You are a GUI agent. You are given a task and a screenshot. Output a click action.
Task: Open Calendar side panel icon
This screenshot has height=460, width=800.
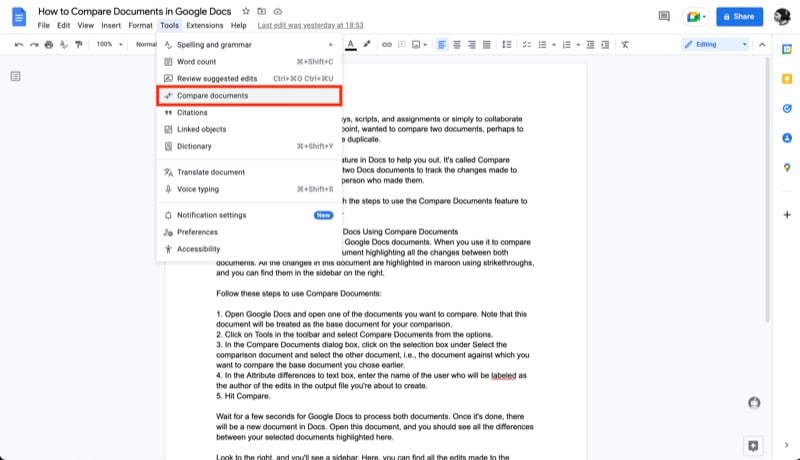point(787,49)
